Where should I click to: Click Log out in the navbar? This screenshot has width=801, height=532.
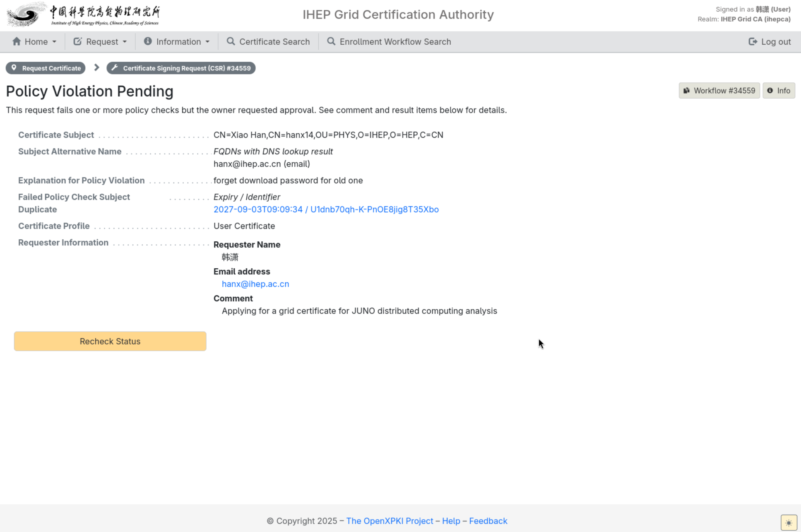[x=770, y=41]
